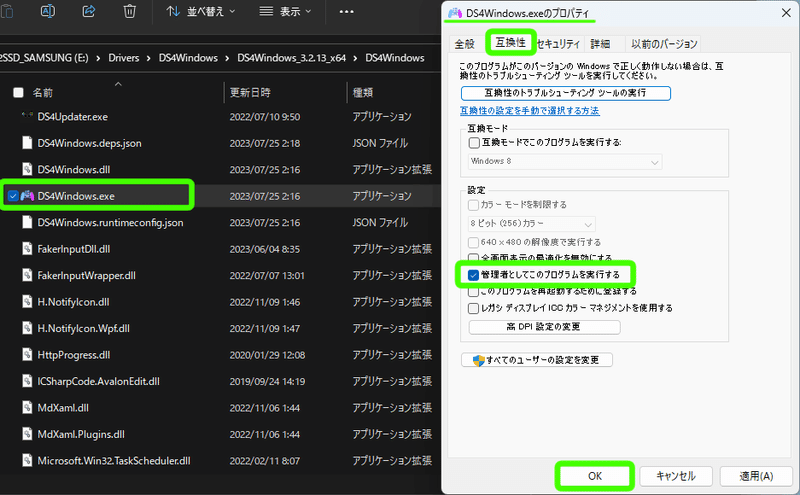The image size is (800, 495).
Task: Open the 並べ替え sort menu
Action: [201, 11]
